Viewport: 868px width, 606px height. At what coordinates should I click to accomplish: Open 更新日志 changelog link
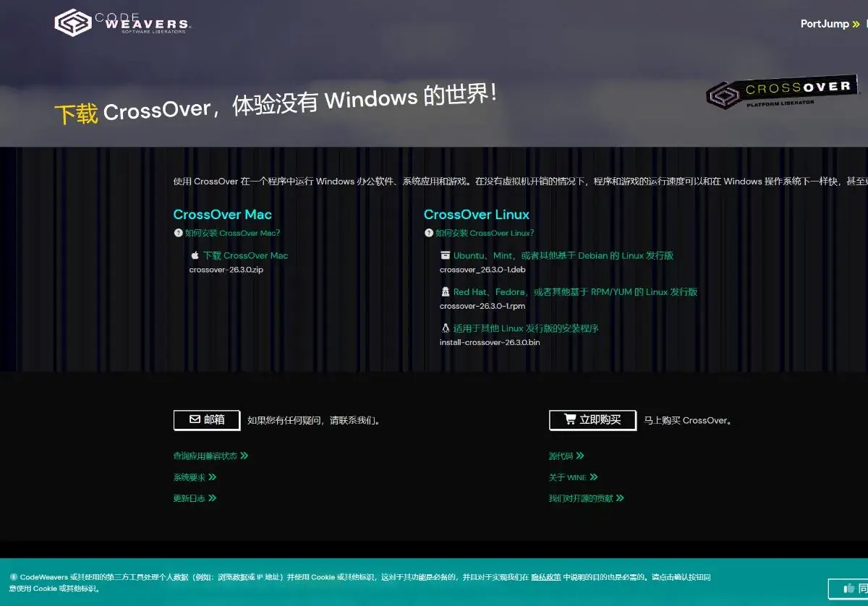coord(195,498)
